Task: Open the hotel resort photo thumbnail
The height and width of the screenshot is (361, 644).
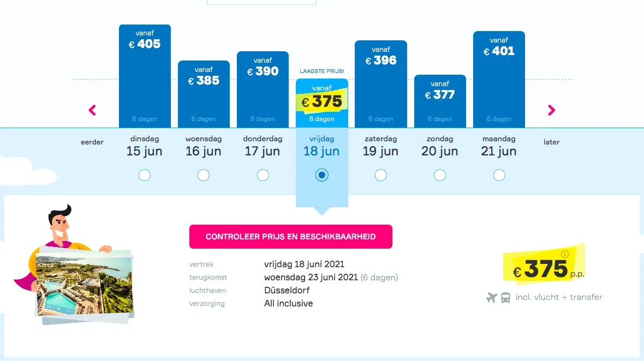Action: [84, 284]
